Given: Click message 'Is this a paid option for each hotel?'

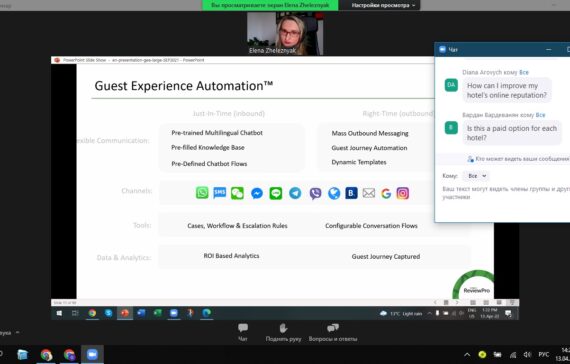Looking at the screenshot, I should pyautogui.click(x=512, y=133).
